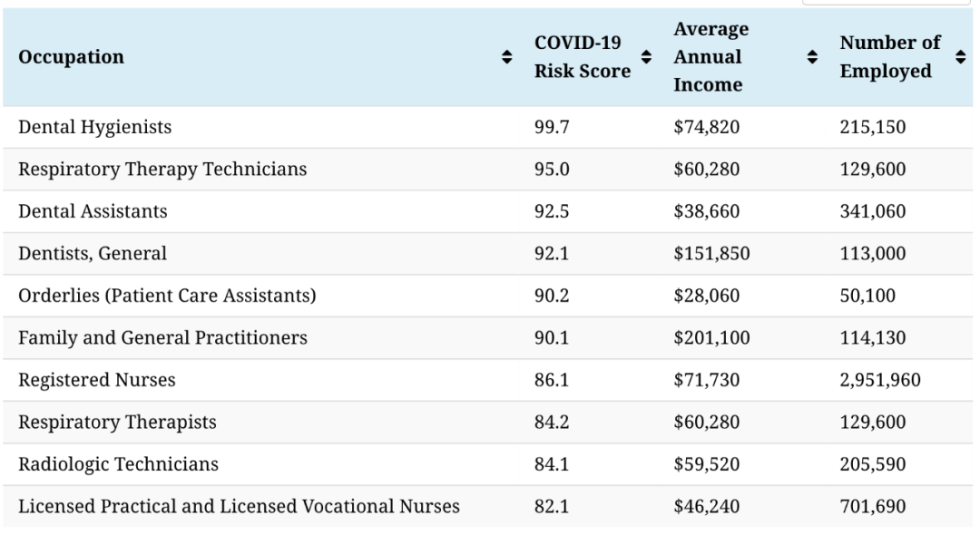
Task: Select the Occupation column header text
Action: tap(71, 57)
